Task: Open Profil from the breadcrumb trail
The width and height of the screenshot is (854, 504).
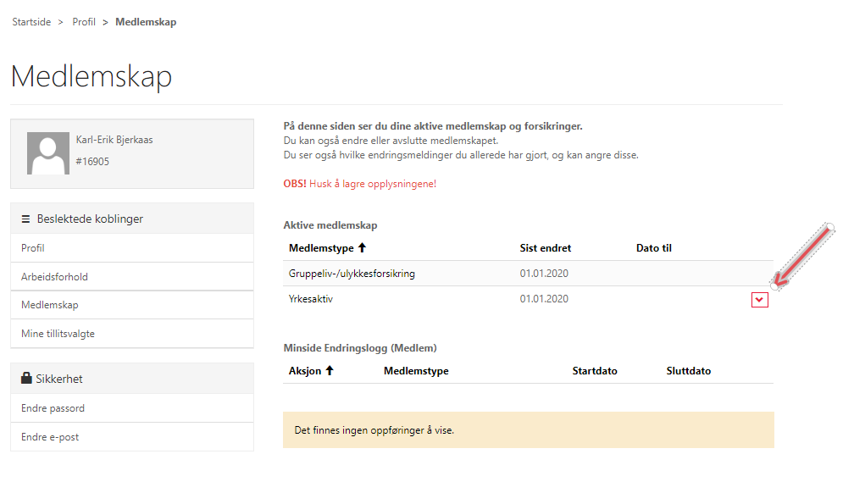Action: [84, 22]
